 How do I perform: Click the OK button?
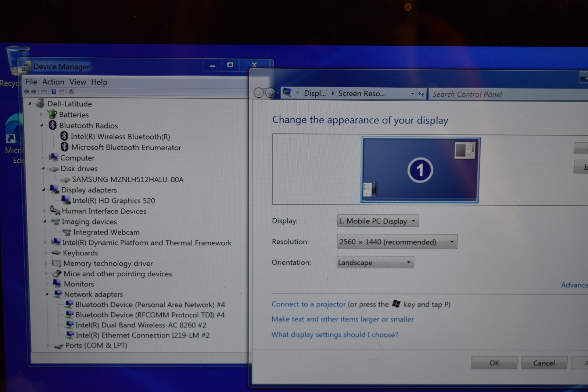coord(494,363)
